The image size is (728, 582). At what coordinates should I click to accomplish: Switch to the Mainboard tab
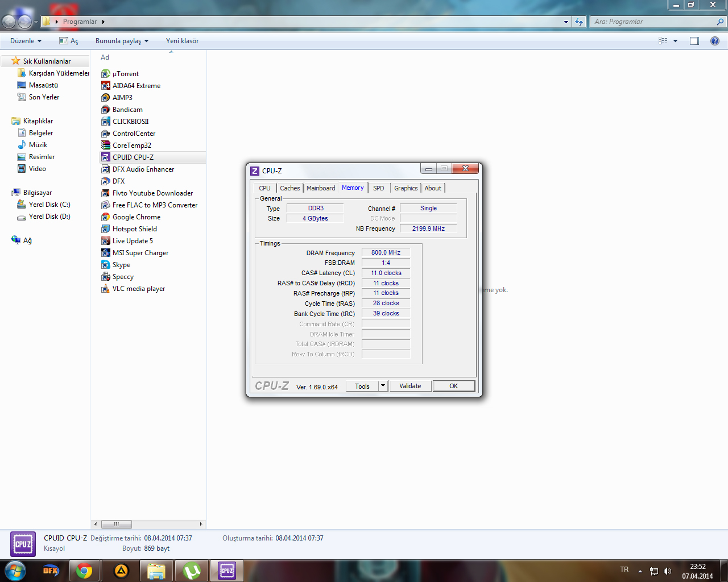(x=321, y=188)
